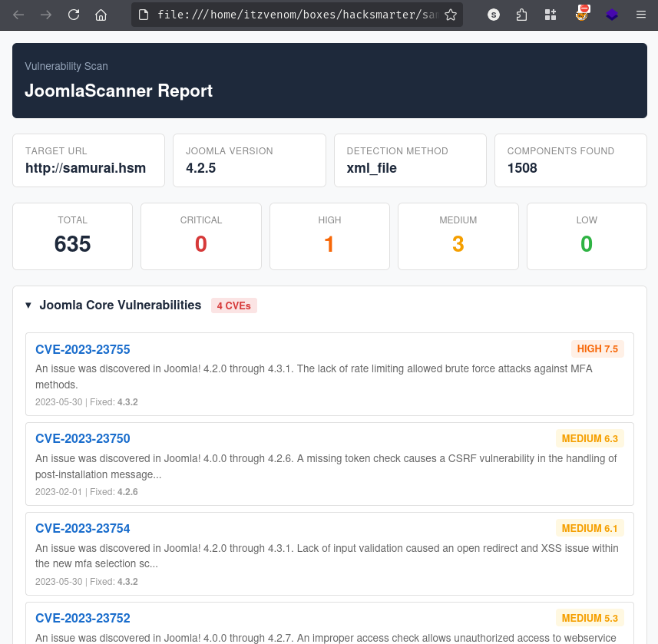This screenshot has height=644, width=658.
Task: Bookmark this page with the star icon
Action: tap(451, 15)
